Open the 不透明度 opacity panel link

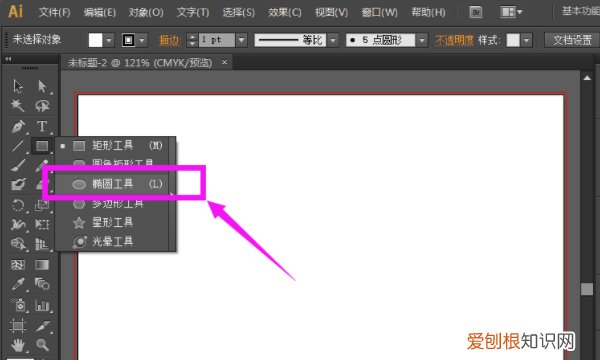point(454,40)
